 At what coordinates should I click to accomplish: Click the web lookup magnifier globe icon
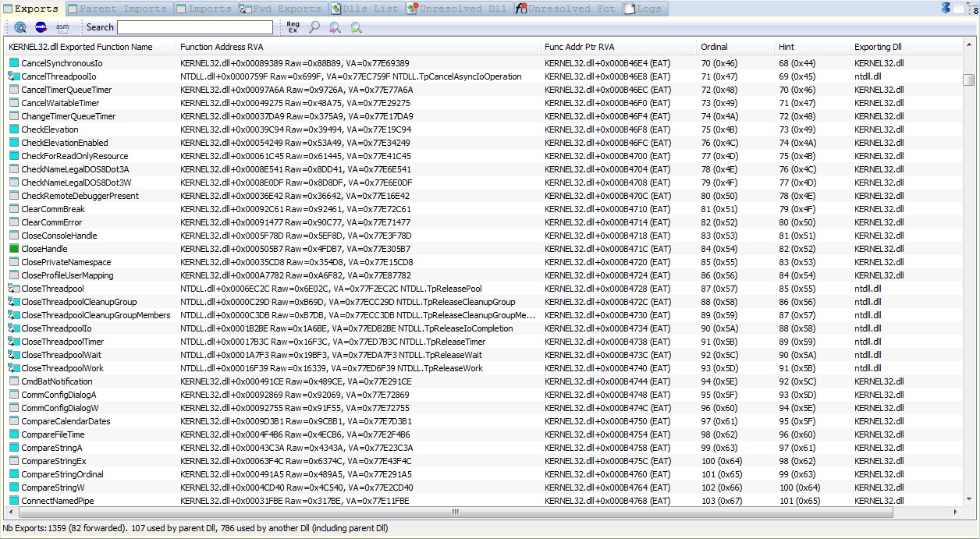point(20,27)
